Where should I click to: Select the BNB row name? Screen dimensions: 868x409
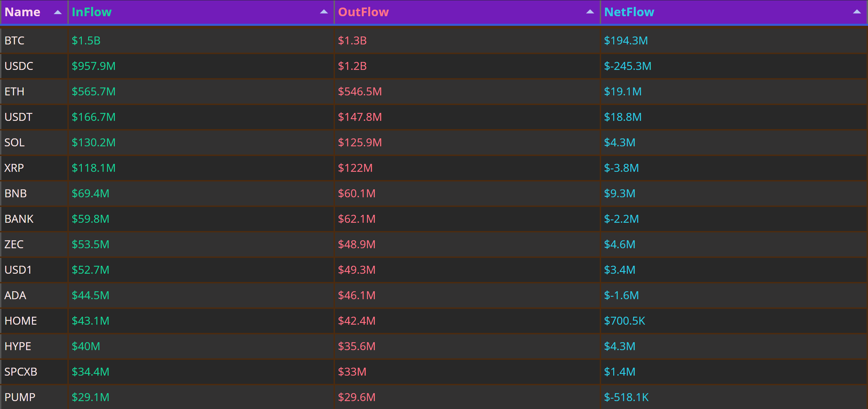click(x=15, y=193)
